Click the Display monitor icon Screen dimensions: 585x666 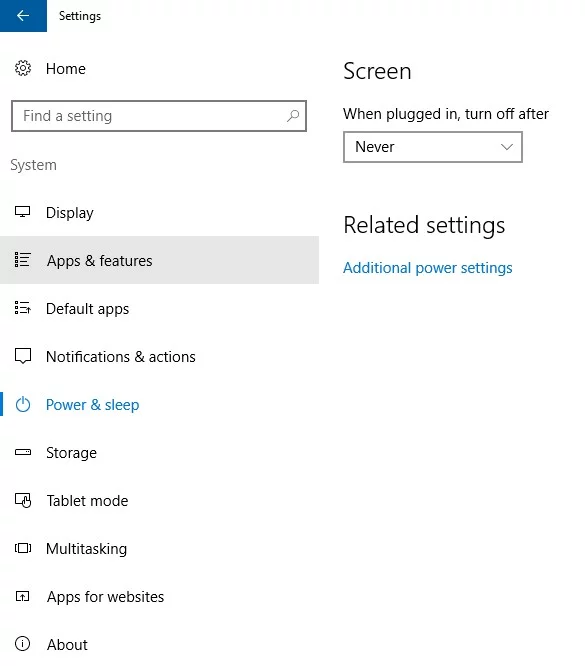[23, 212]
